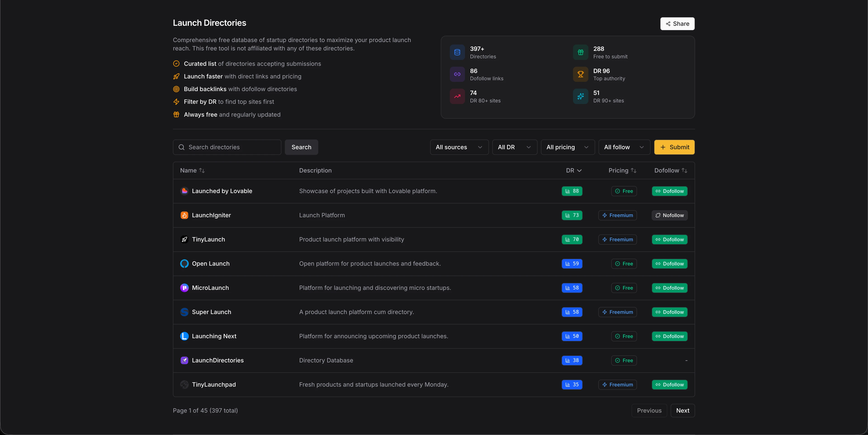This screenshot has width=868, height=435.
Task: Click the Open Launch circle logo
Action: tap(184, 263)
